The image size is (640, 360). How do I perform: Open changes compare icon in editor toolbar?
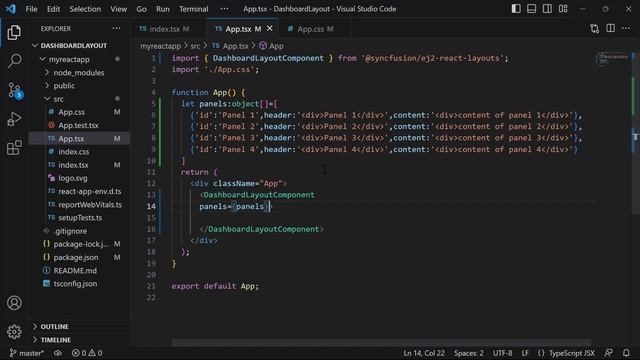pyautogui.click(x=595, y=28)
